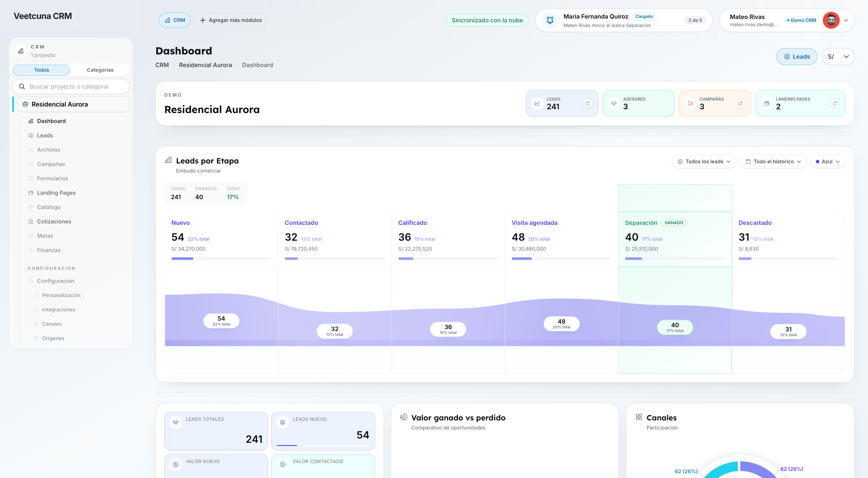Click the Visita agendada progress bar
This screenshot has height=478, width=868.
(x=561, y=259)
